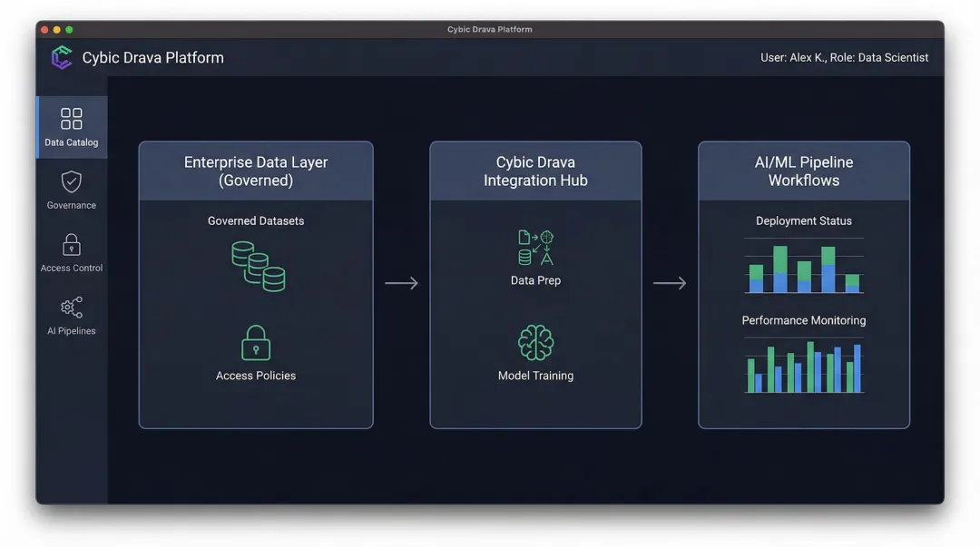Click the AI/ML Pipeline Workflows header

pyautogui.click(x=804, y=171)
